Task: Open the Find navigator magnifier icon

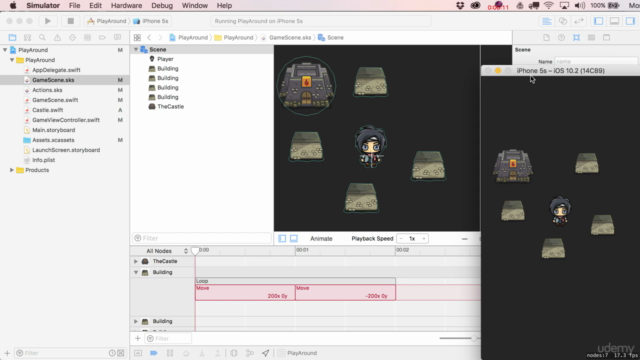Action: point(42,38)
